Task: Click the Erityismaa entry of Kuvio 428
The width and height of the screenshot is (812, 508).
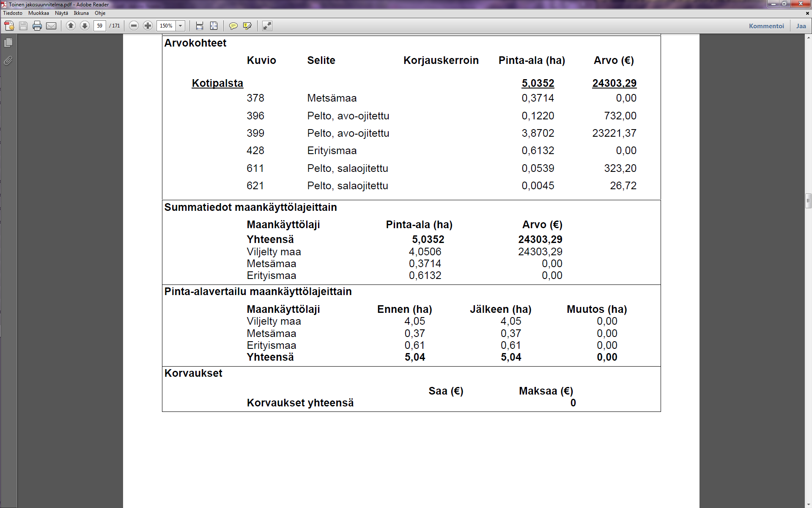Action: [332, 151]
